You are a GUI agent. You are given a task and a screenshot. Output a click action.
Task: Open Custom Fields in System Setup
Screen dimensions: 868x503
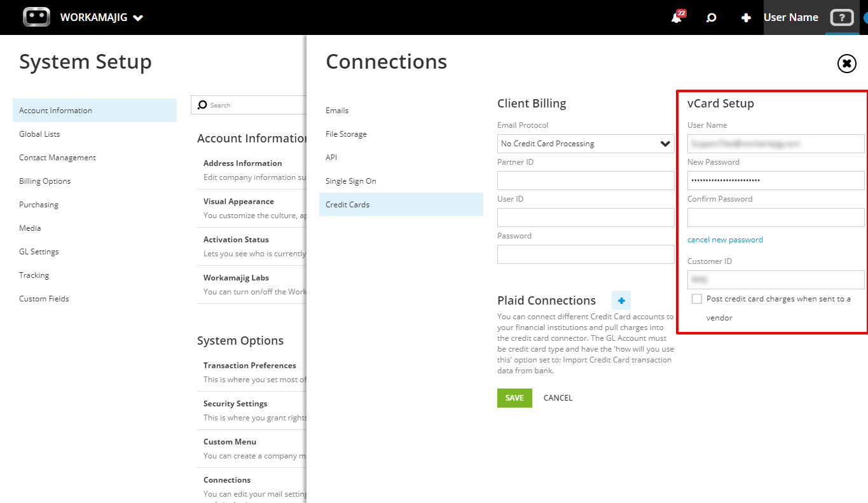95,299
